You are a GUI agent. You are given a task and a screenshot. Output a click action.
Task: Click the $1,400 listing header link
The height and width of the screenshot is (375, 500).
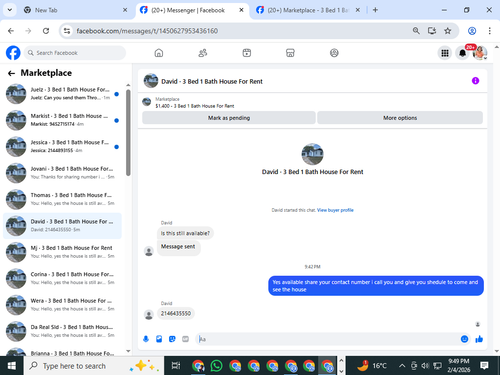(195, 106)
